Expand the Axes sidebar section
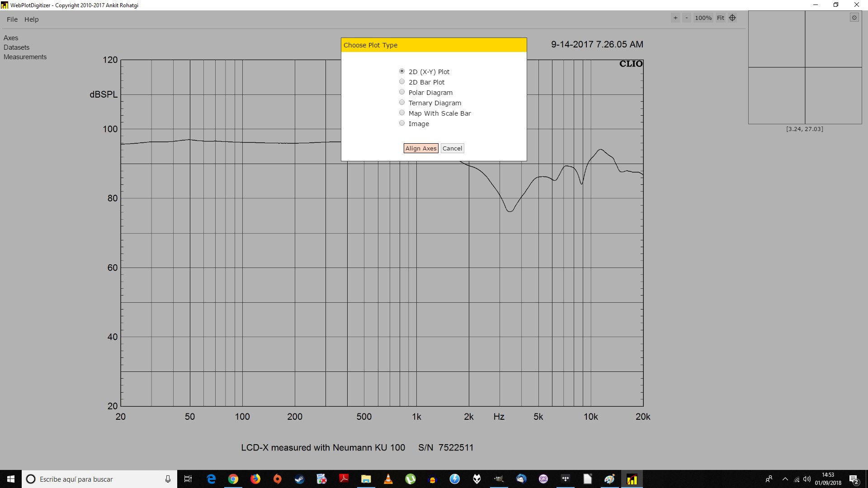868x488 pixels. click(11, 38)
